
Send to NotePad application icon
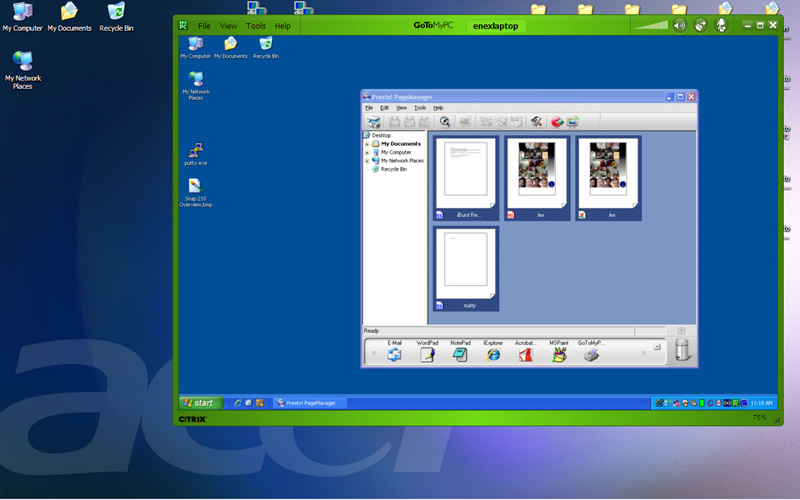460,354
